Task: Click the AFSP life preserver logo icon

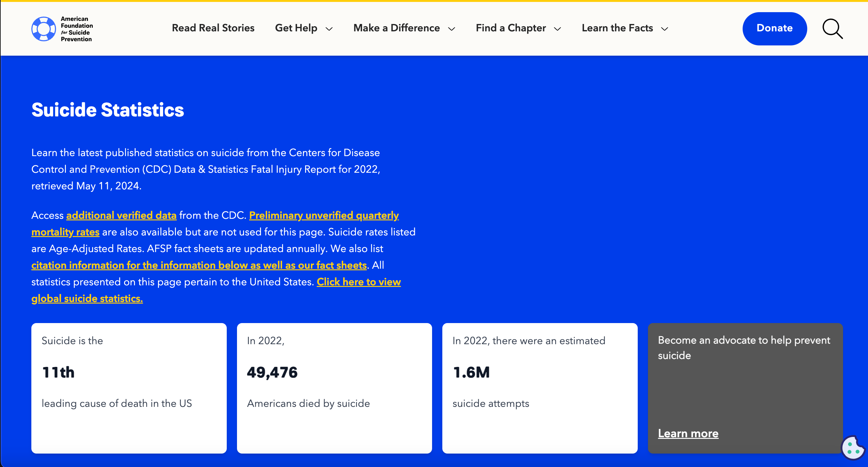Action: coord(43,28)
